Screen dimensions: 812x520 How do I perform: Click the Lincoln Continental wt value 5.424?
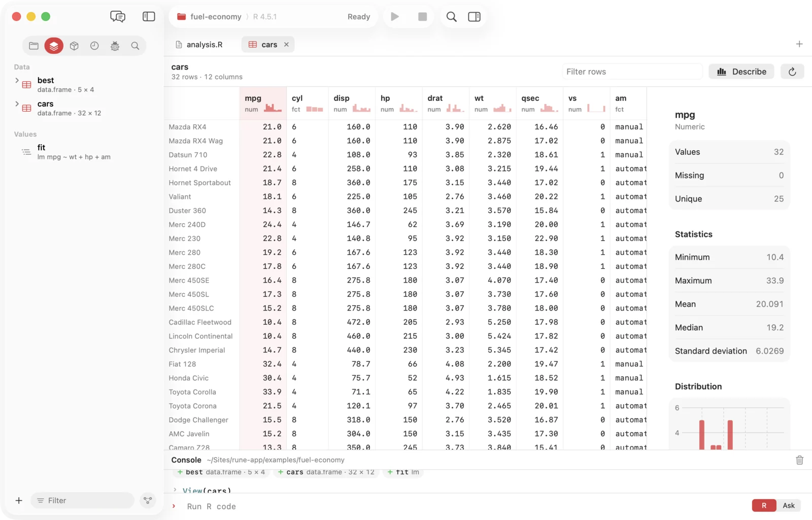click(499, 336)
